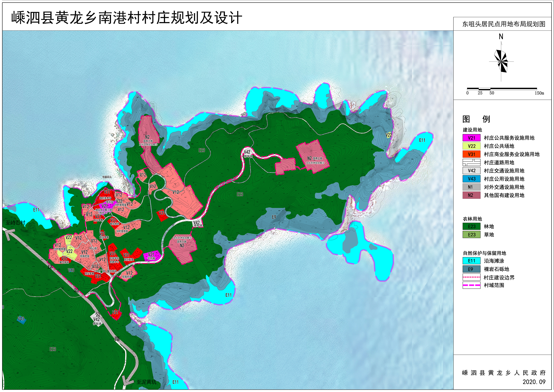Click the 快艇码头 map label

(x=107, y=177)
